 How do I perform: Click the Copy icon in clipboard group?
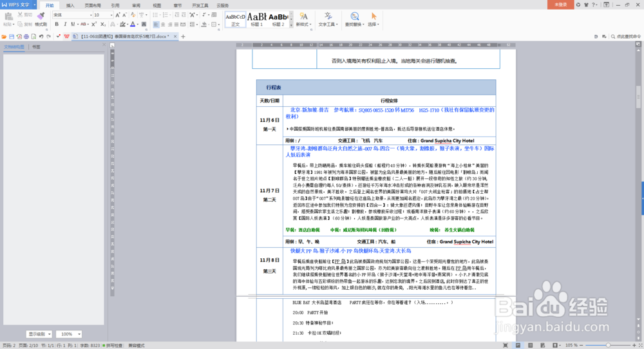pyautogui.click(x=20, y=24)
